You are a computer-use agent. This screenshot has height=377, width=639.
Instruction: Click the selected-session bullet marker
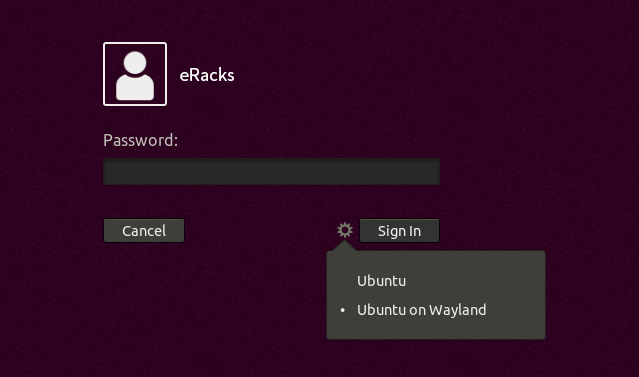click(x=342, y=311)
